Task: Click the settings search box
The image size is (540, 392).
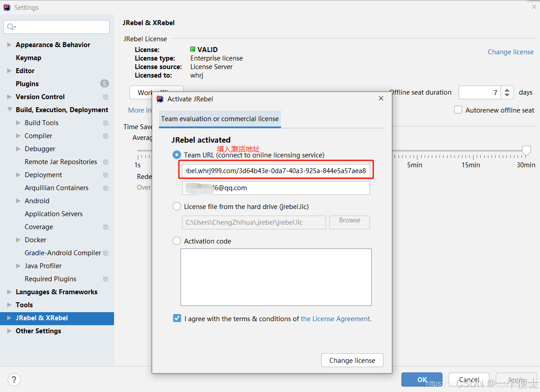Action: tap(57, 27)
